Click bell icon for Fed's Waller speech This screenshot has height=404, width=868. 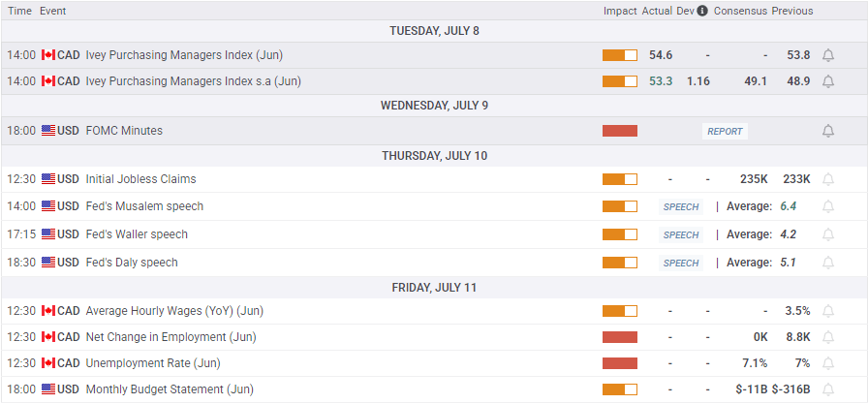point(828,234)
